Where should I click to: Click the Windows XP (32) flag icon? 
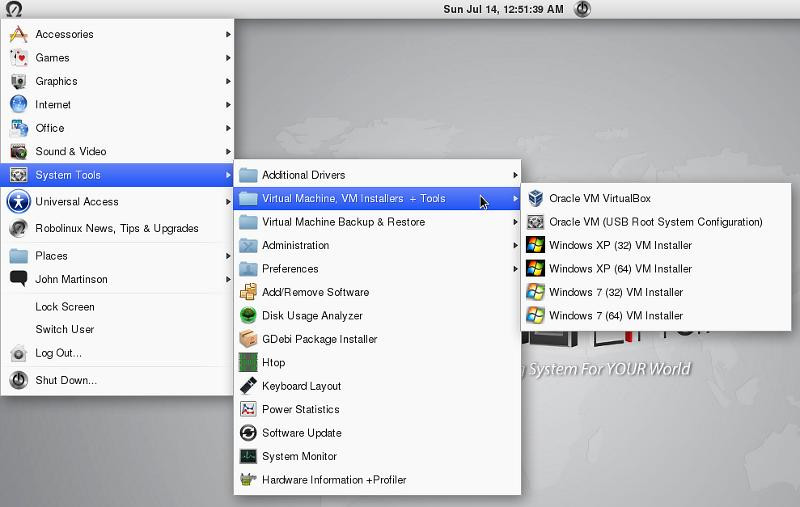point(535,245)
